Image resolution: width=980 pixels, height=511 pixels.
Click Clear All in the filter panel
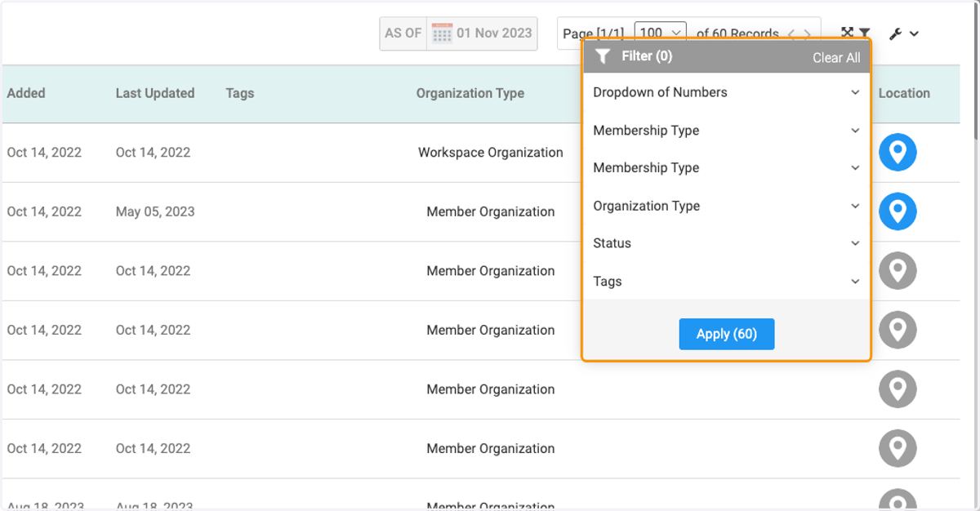(836, 57)
